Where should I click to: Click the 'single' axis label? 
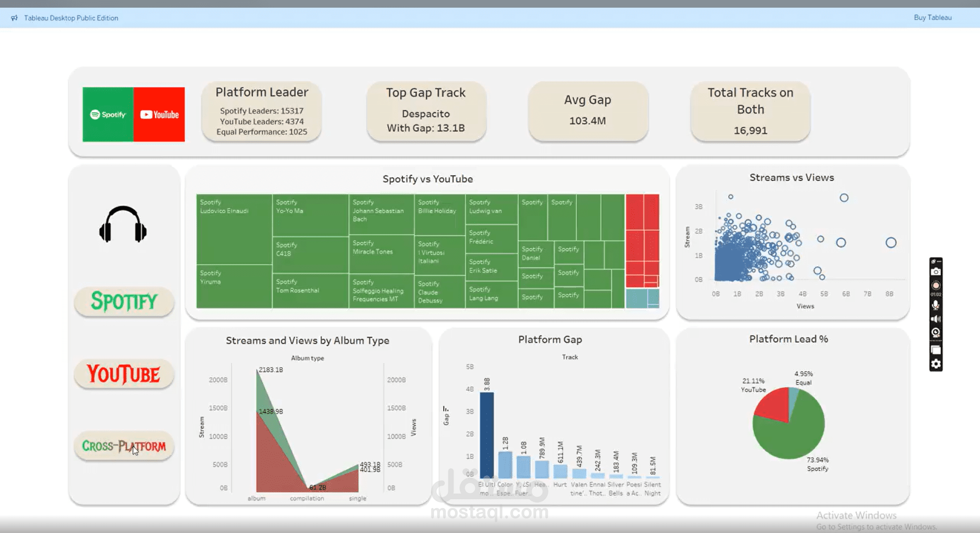pos(357,498)
